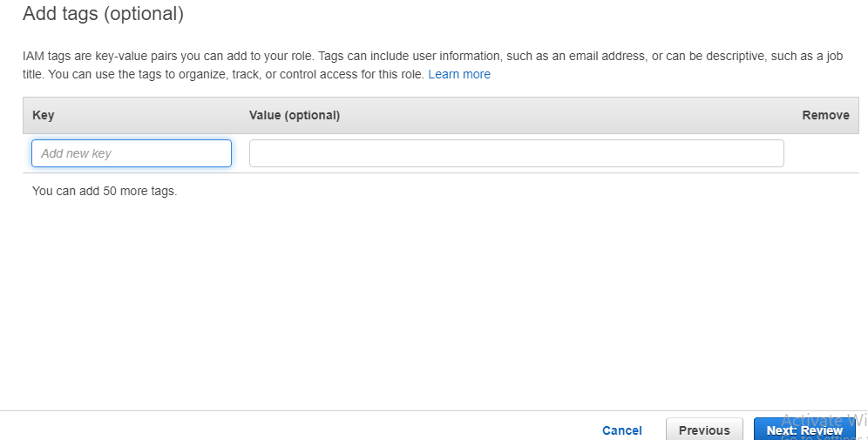Focus the tag Value (optional) text box

tap(516, 153)
